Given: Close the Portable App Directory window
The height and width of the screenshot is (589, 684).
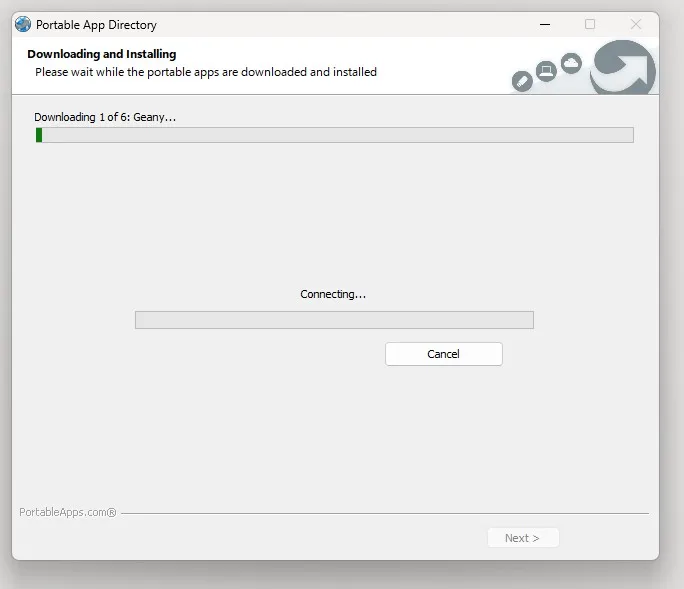Looking at the screenshot, I should coord(636,24).
